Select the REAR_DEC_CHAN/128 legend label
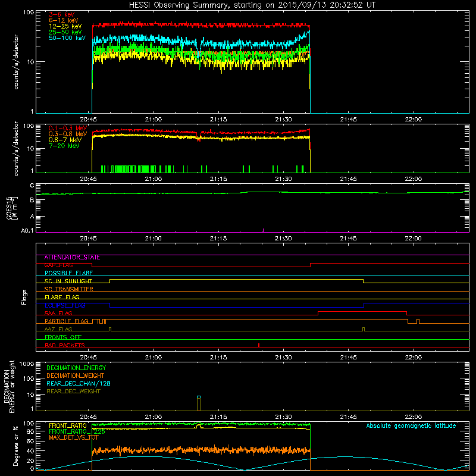Image resolution: width=476 pixels, height=476 pixels. point(79,384)
